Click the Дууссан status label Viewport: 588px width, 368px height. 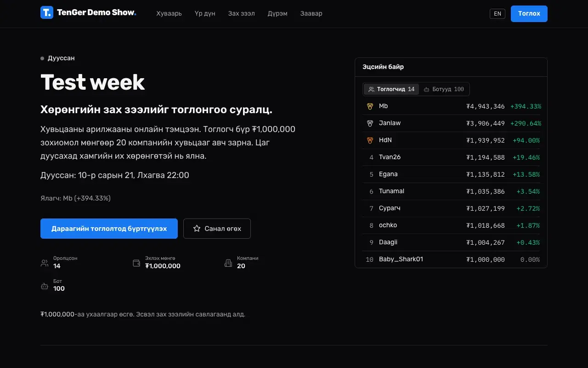(x=61, y=58)
